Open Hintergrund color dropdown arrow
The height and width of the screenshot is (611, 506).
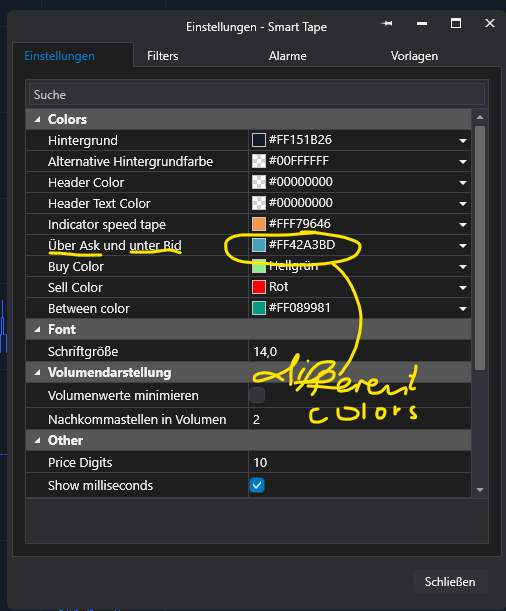pyautogui.click(x=463, y=141)
